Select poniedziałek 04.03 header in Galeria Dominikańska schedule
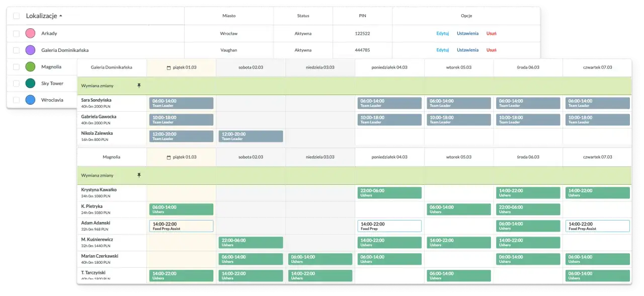 pyautogui.click(x=389, y=67)
